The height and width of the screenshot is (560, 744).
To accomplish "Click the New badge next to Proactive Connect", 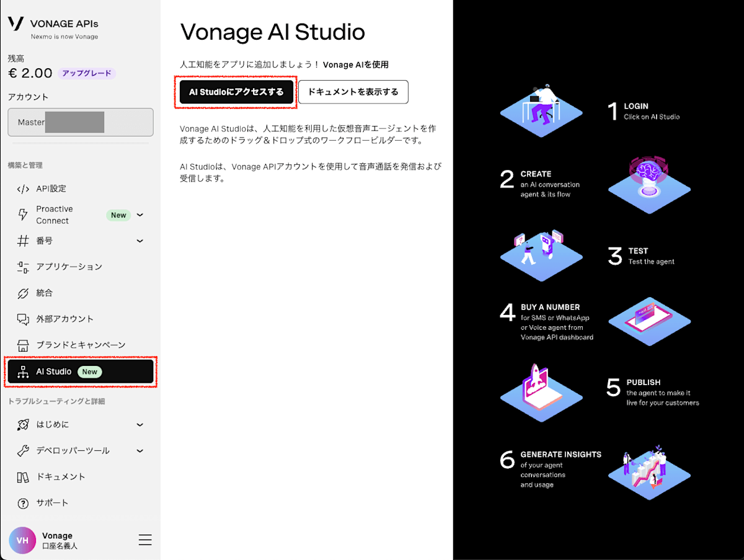I will coord(118,215).
